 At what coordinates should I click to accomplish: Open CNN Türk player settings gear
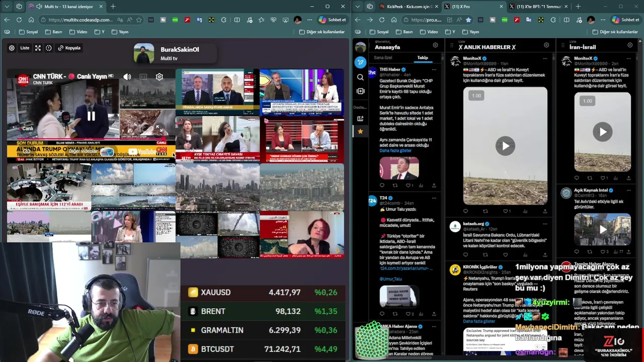159,77
